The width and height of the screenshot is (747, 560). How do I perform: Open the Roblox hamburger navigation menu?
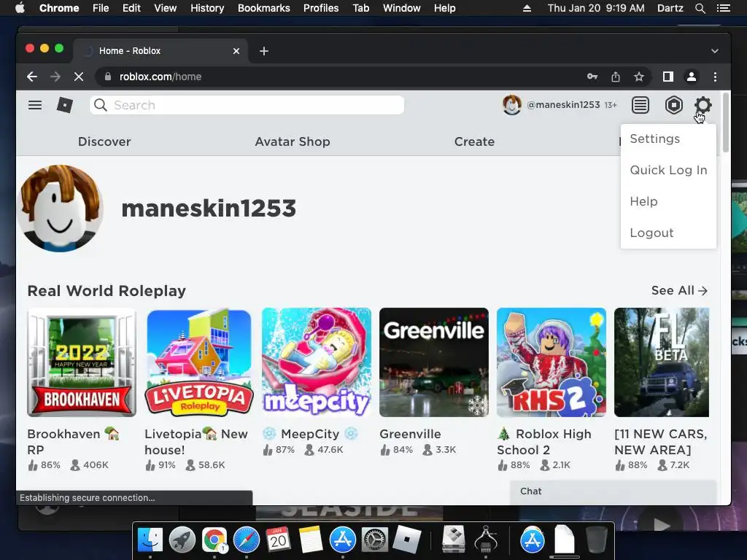35,105
